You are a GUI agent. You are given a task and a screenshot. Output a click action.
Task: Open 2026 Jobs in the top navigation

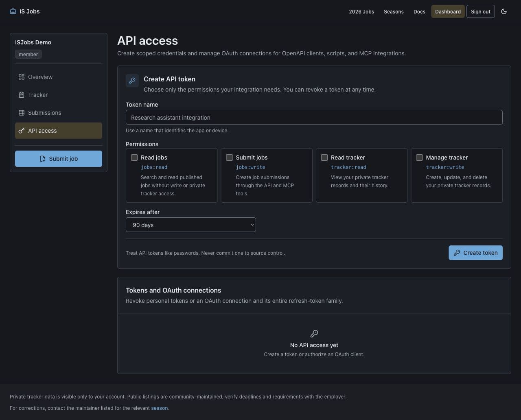[361, 11]
